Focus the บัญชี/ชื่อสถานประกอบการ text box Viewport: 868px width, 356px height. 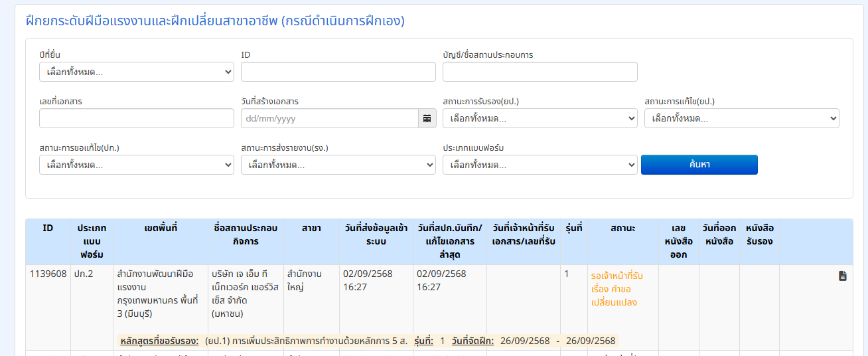click(x=540, y=72)
